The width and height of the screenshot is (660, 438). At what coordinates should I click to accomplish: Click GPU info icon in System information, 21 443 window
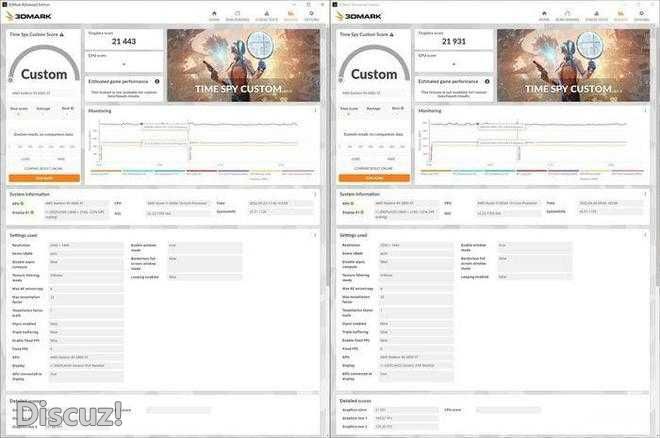(x=22, y=204)
